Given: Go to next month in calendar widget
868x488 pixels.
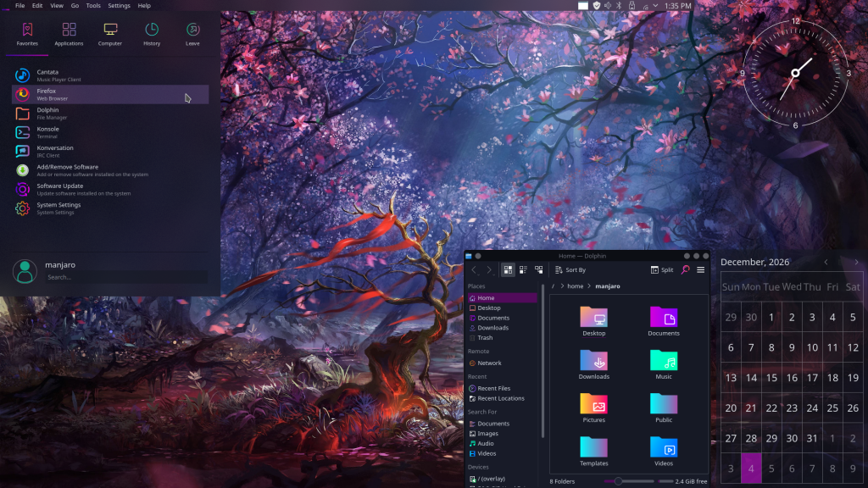Looking at the screenshot, I should 855,263.
